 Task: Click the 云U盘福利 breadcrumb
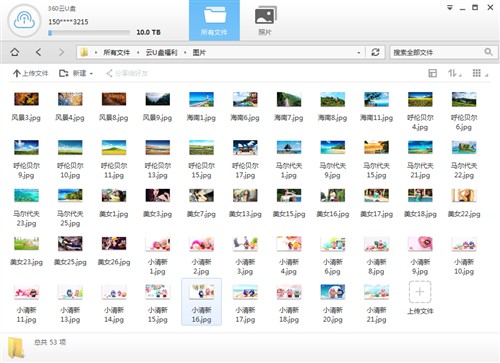pyautogui.click(x=162, y=53)
